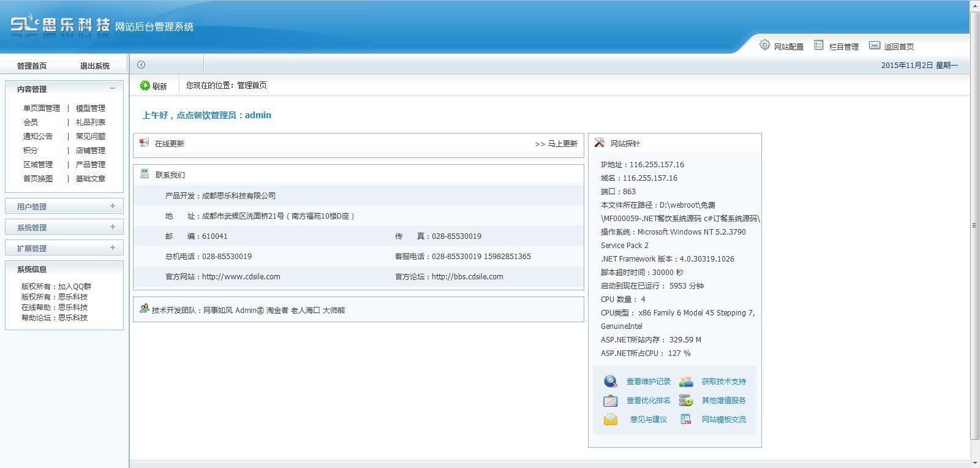Screen dimensions: 980x468
Task: Click the greeting 上午好,点点餐饮管理员:admin
Action: [207, 115]
